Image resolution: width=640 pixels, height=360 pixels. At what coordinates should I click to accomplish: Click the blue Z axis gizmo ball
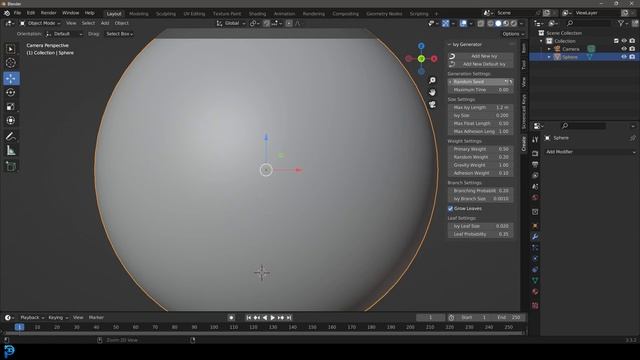coord(421,46)
